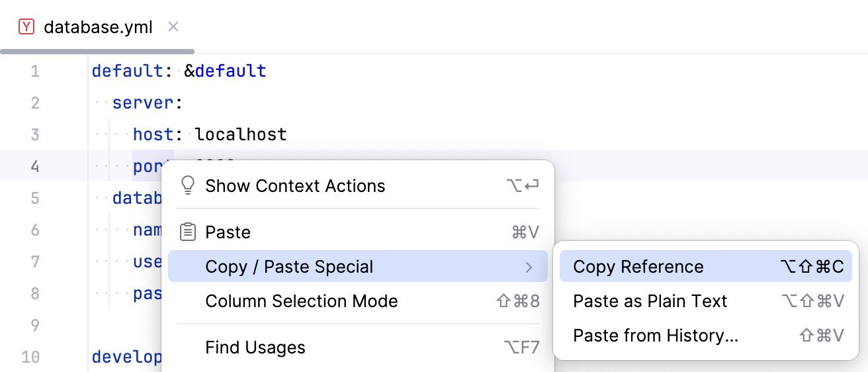868x372 pixels.
Task: Click line number 5 in the gutter
Action: tap(35, 198)
